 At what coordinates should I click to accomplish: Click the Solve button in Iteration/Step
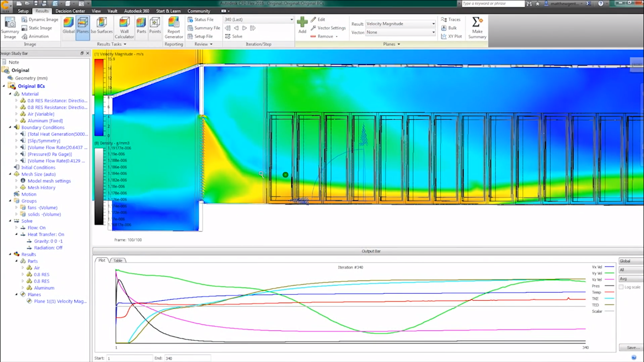[233, 36]
